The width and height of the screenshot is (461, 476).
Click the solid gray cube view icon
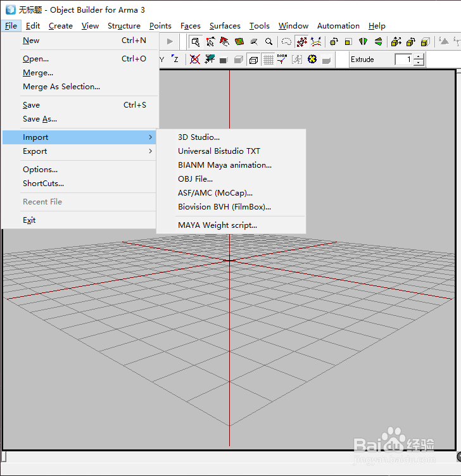click(239, 59)
